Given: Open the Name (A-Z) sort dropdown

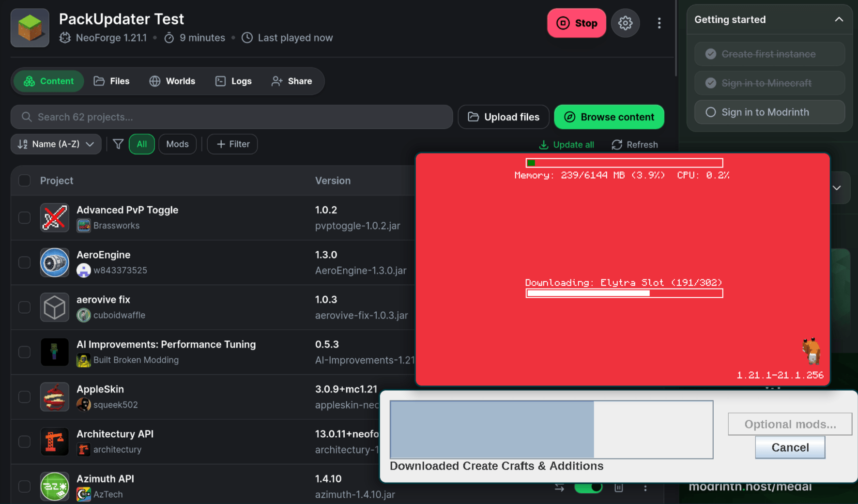Looking at the screenshot, I should [x=56, y=144].
